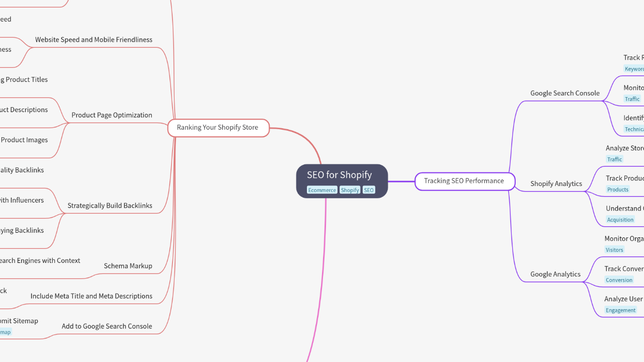Screen dimensions: 644x362
Task: Select the Strategically Build Backlinks node
Action: [110, 206]
